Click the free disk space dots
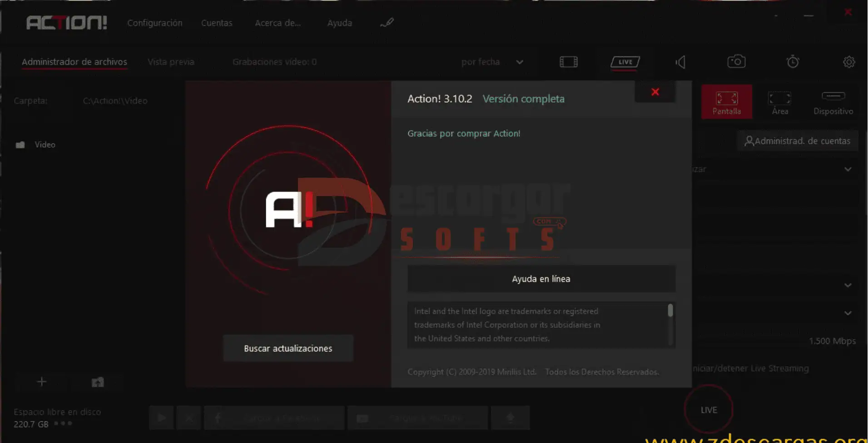This screenshot has width=868, height=443. pos(63,423)
